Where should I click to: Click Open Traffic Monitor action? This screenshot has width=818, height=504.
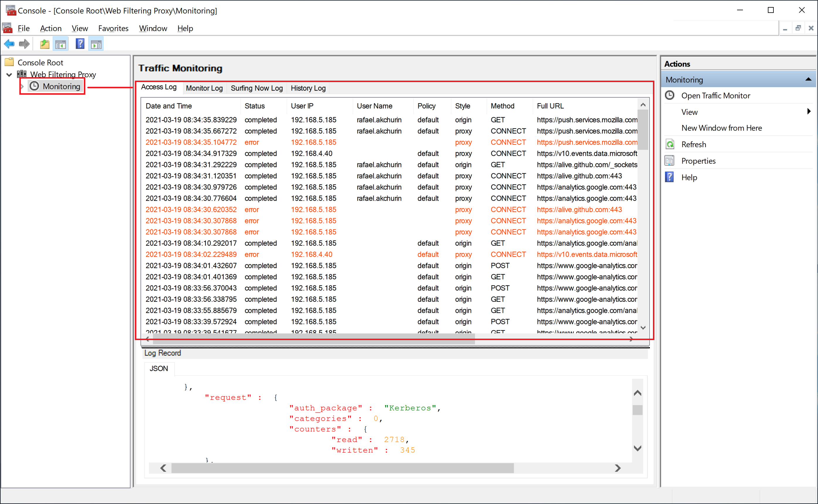pyautogui.click(x=716, y=96)
